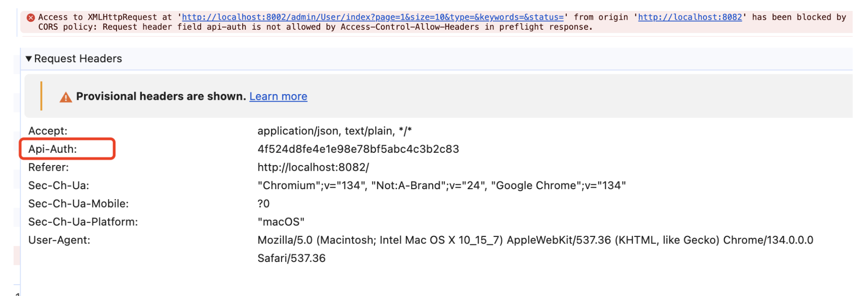Collapse the Request Headers section
Image resolution: width=868 pixels, height=296 pixels.
pyautogui.click(x=29, y=59)
